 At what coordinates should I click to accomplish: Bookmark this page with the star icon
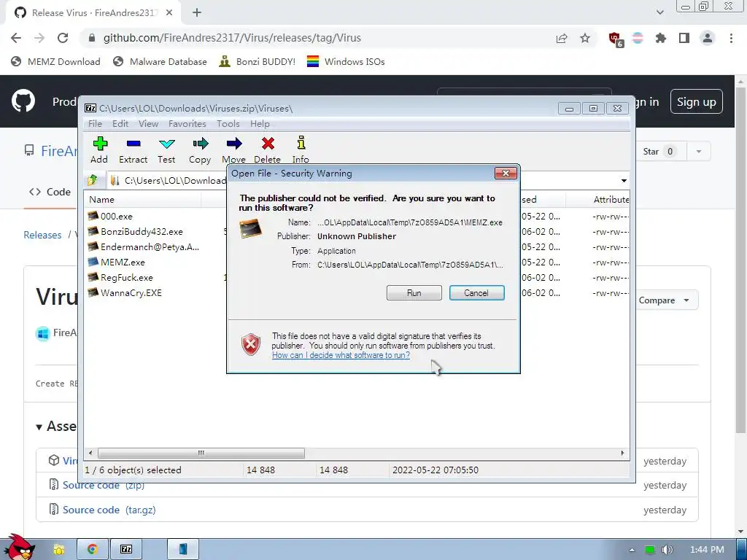(585, 38)
